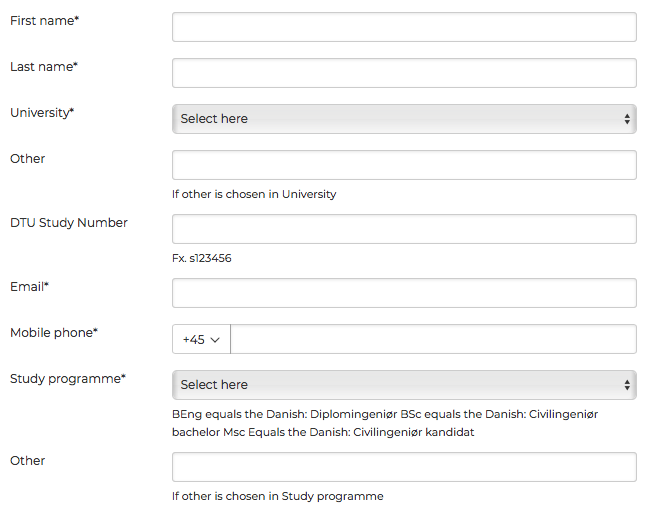
Task: Click the Last name label
Action: [44, 66]
